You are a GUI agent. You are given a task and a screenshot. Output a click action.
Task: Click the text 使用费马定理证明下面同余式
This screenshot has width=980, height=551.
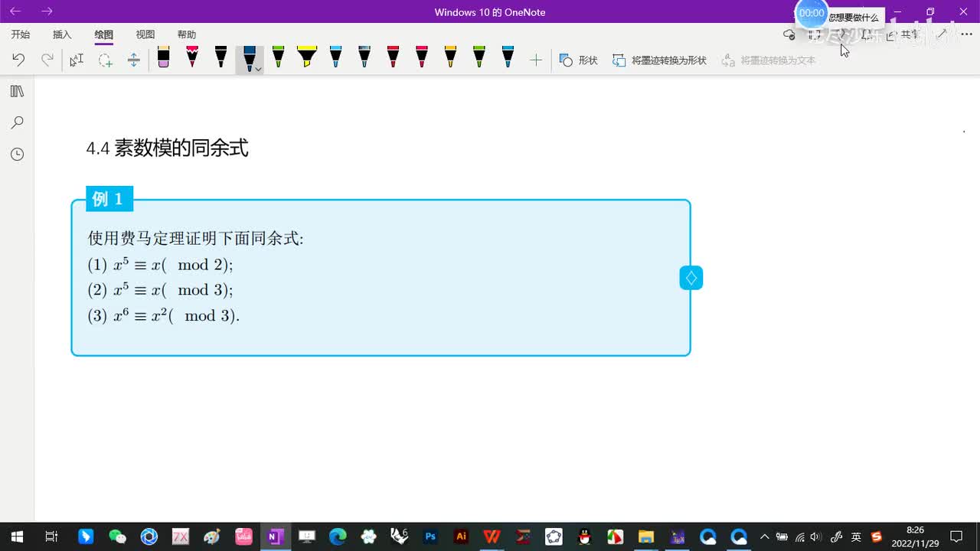195,238
